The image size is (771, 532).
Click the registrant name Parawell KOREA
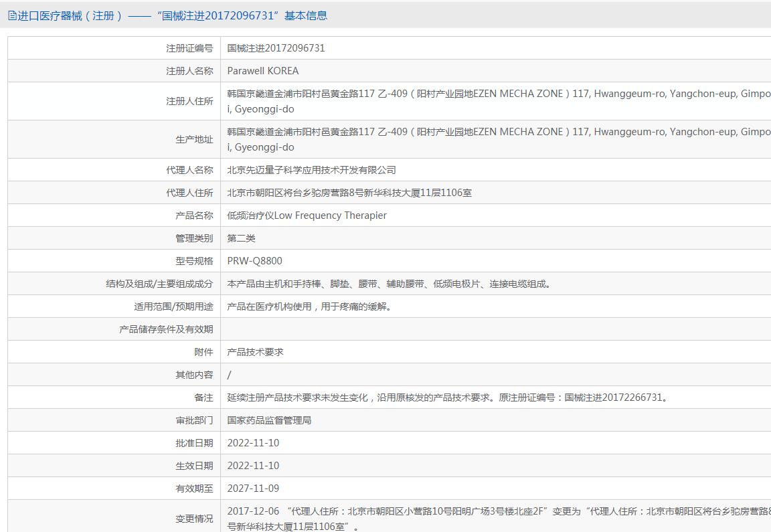click(263, 71)
